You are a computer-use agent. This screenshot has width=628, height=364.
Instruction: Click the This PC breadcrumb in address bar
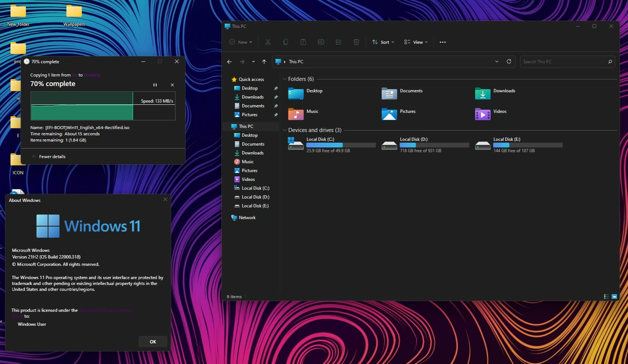(296, 62)
